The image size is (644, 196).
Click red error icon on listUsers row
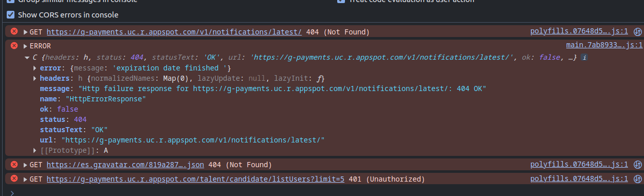(x=14, y=179)
